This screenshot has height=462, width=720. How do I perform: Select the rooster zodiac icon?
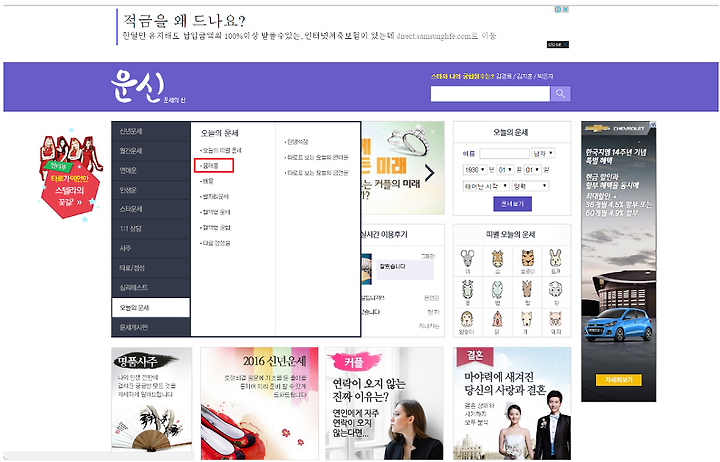click(x=497, y=319)
